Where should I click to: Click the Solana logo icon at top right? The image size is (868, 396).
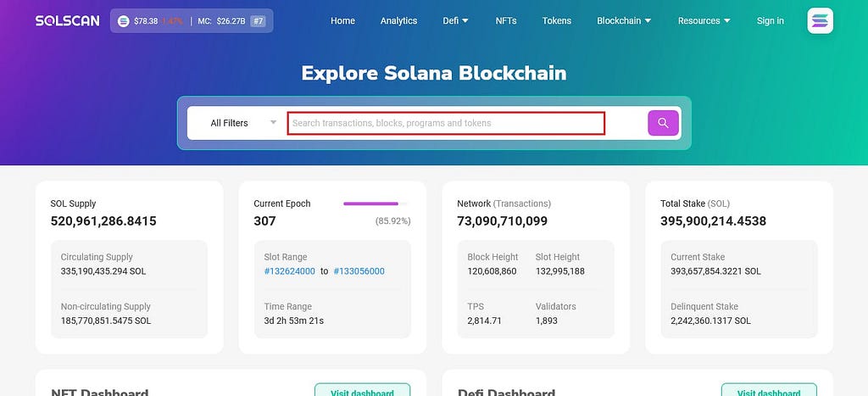point(820,21)
